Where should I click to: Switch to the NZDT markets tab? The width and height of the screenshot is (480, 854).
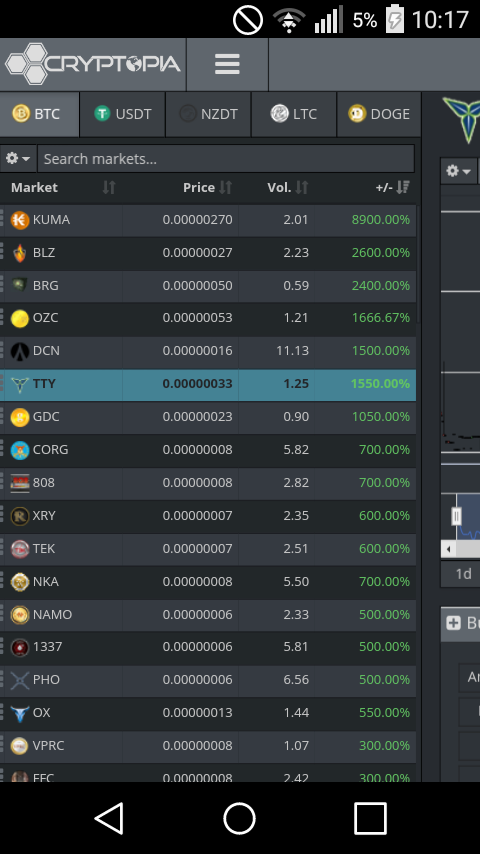tap(208, 114)
